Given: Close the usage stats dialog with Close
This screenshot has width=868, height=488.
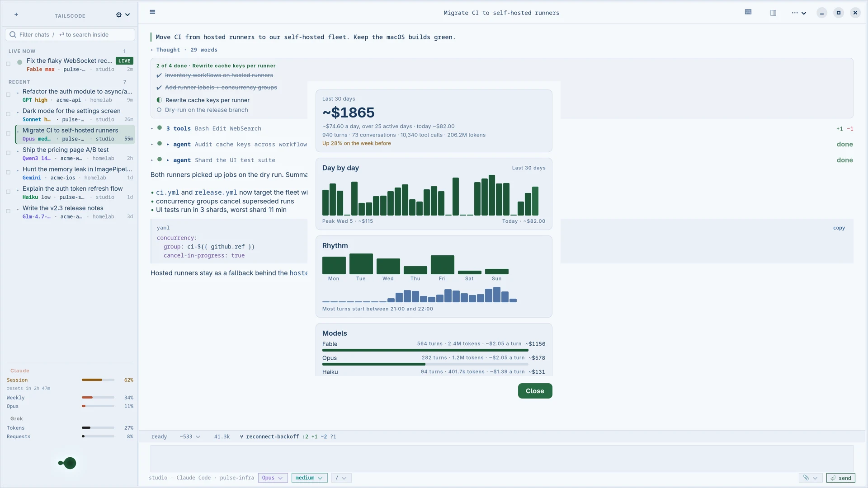Looking at the screenshot, I should [x=535, y=391].
